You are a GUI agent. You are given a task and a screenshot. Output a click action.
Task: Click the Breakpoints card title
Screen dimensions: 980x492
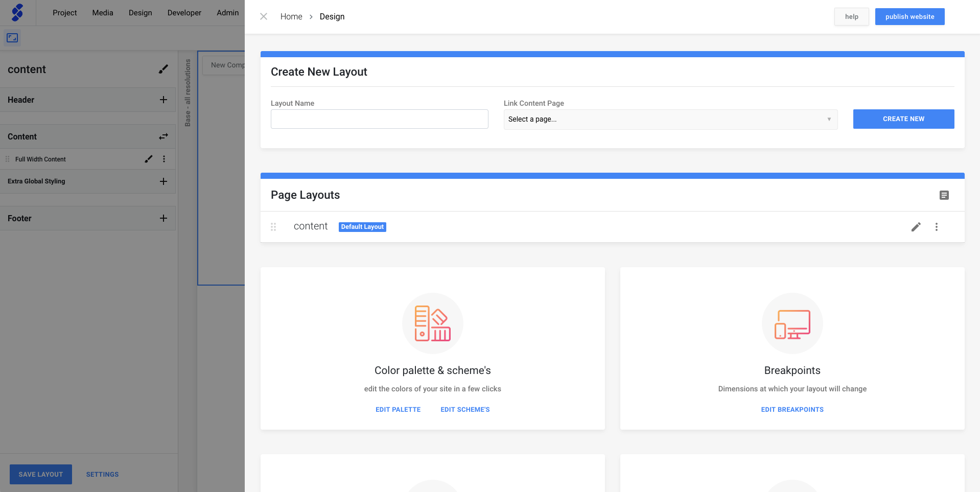pyautogui.click(x=792, y=370)
